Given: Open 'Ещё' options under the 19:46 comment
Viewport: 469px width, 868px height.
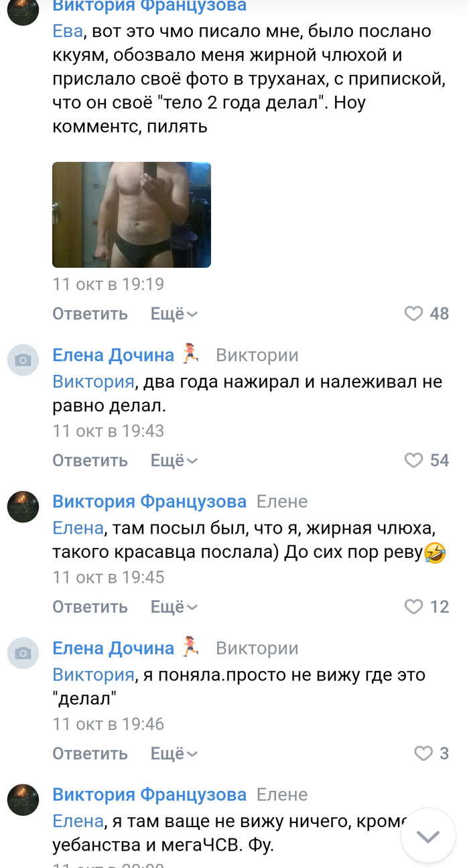Looking at the screenshot, I should 174,753.
